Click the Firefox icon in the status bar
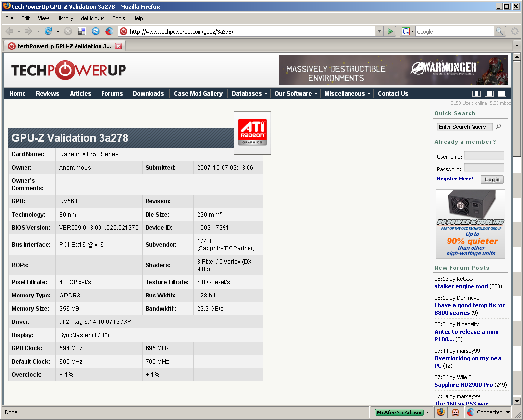Screen dimensions: 523x420 tap(441, 412)
